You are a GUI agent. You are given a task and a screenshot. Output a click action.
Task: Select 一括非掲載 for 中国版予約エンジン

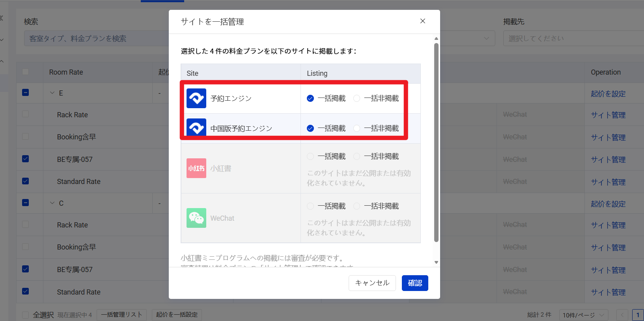pos(357,128)
